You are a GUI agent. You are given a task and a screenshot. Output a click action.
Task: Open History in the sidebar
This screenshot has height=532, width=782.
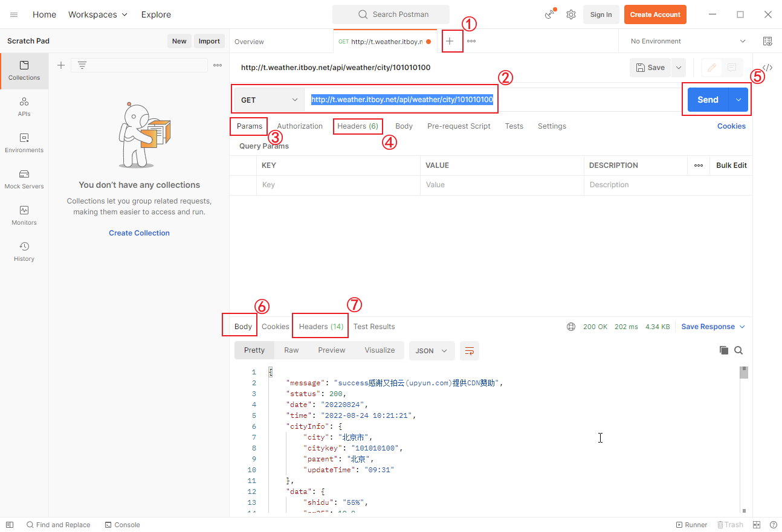pos(24,252)
